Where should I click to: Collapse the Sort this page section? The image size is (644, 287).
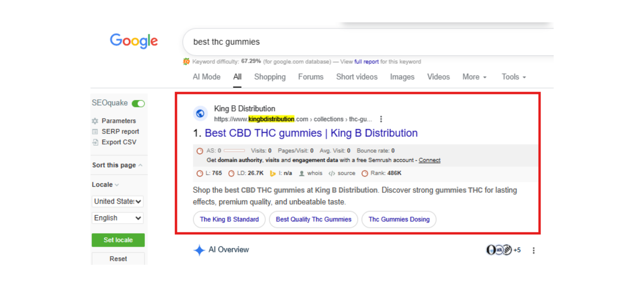(x=117, y=165)
